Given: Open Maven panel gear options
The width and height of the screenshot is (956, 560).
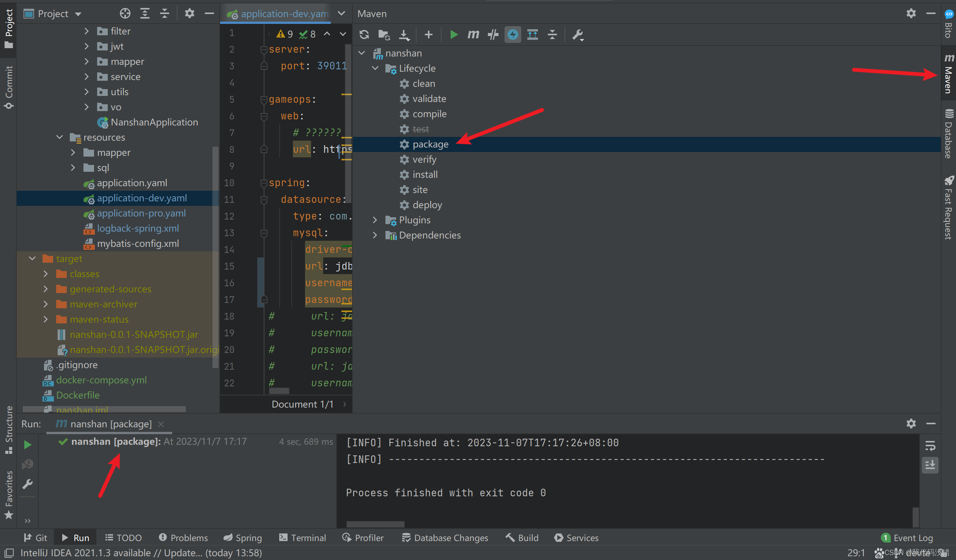Looking at the screenshot, I should click(x=911, y=14).
